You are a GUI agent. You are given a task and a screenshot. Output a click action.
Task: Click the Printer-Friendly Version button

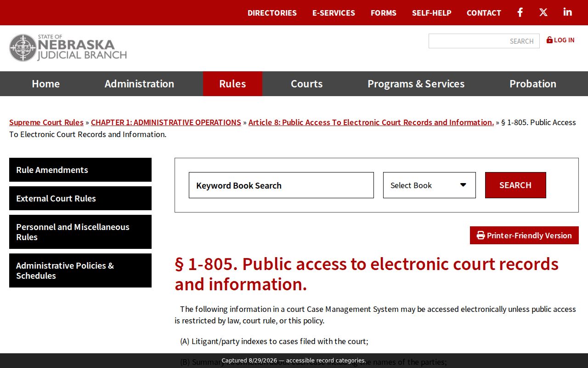(524, 236)
